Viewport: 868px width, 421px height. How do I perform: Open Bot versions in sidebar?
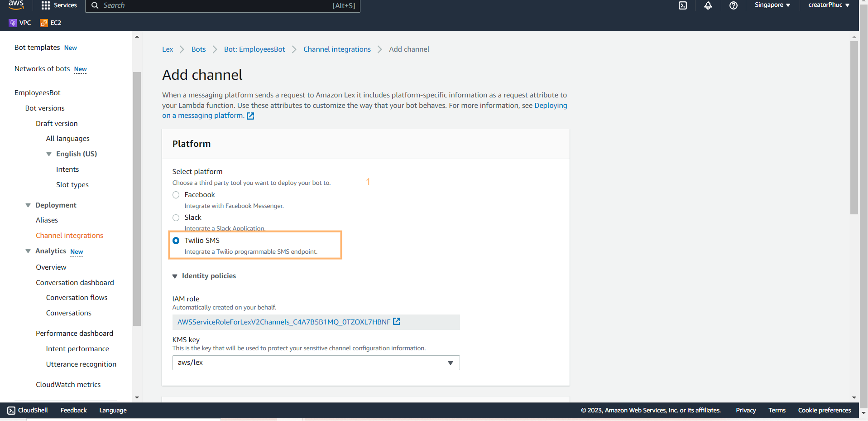45,108
